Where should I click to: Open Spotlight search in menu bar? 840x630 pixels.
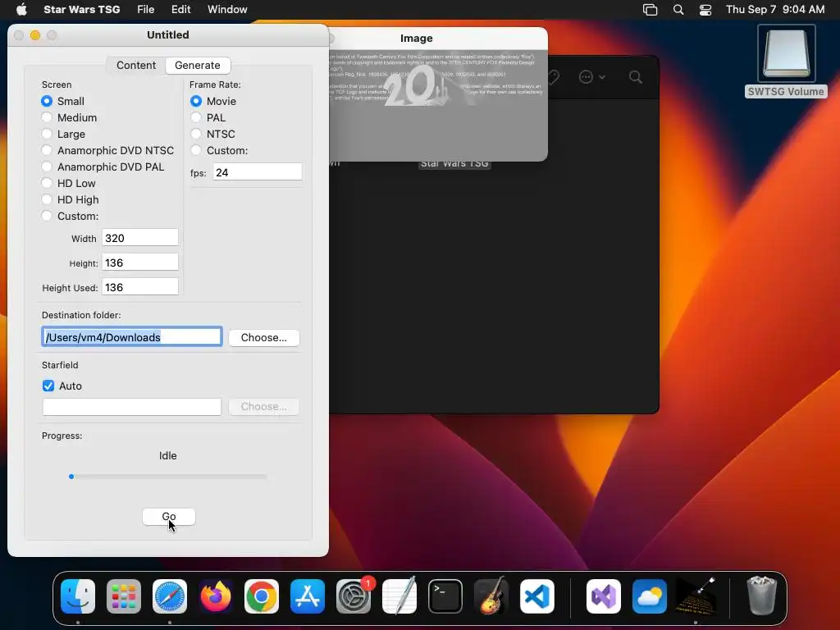coord(678,10)
